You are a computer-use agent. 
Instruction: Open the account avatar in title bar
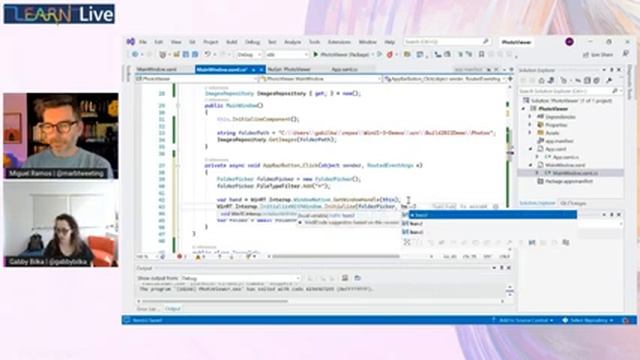pyautogui.click(x=569, y=42)
